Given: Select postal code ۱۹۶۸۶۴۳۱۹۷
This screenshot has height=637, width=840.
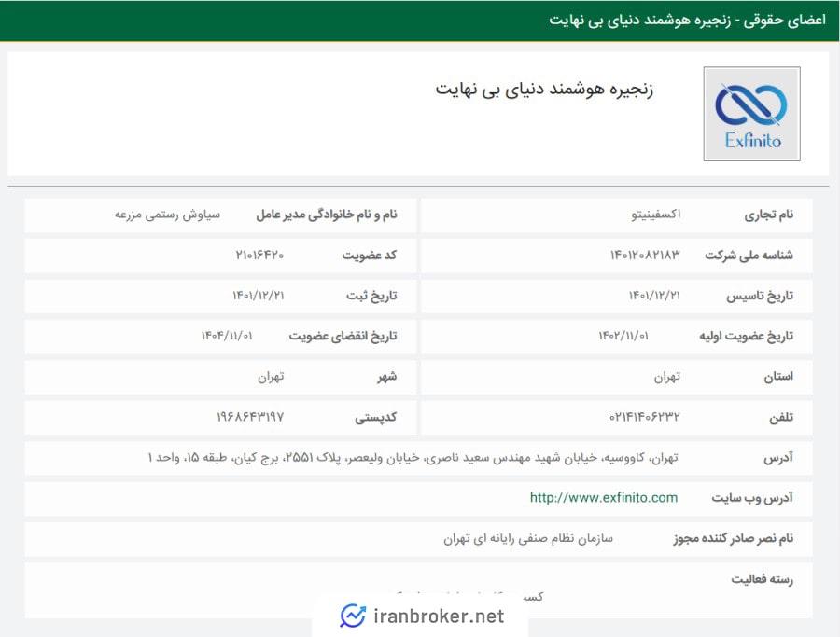Looking at the screenshot, I should 250,417.
